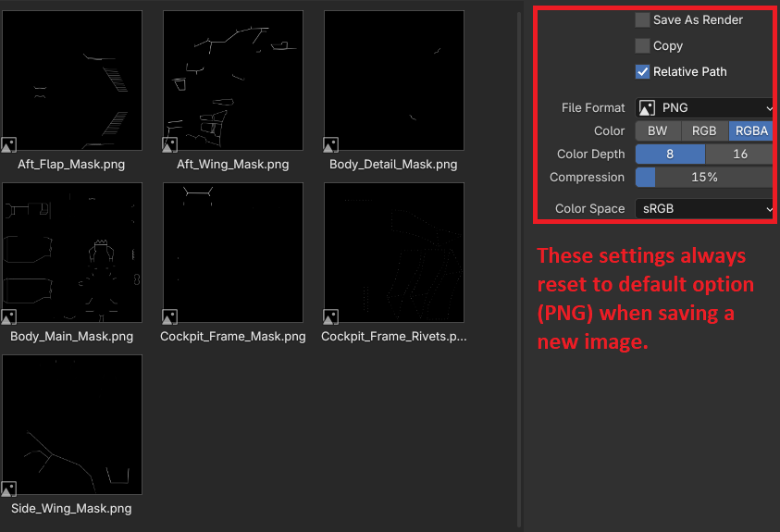Select the Body_Detail_Mask.png thumbnail

394,80
